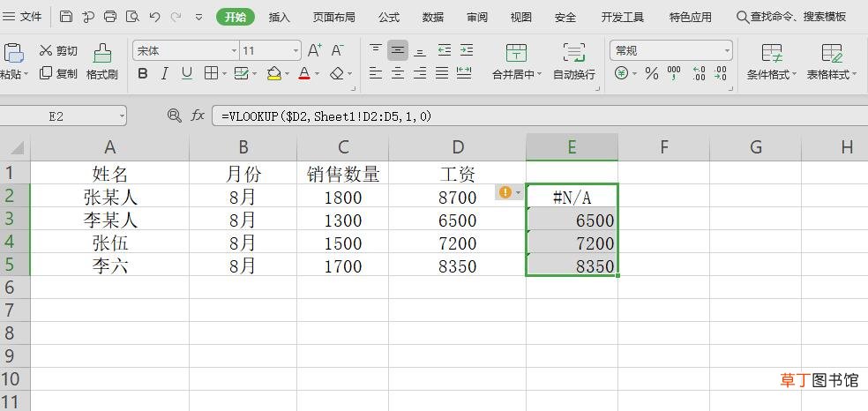Image resolution: width=868 pixels, height=411 pixels.
Task: Toggle horizontal center alignment
Action: tap(398, 73)
